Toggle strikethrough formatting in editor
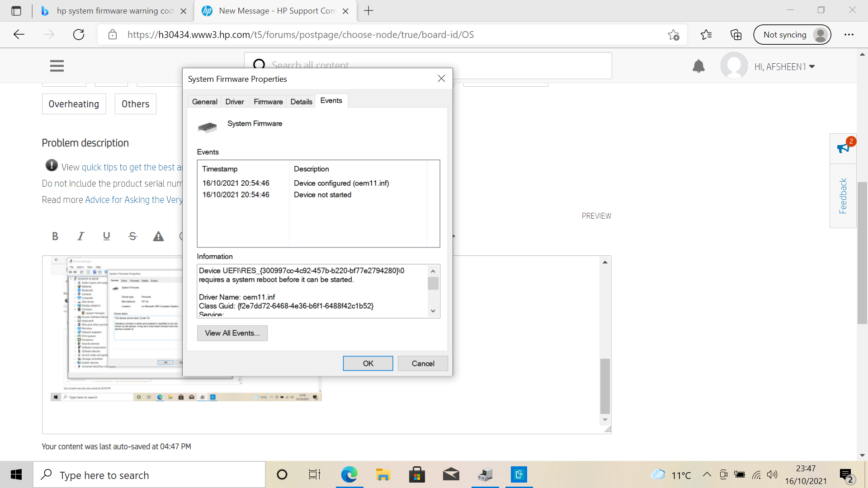The image size is (868, 488). click(x=132, y=236)
